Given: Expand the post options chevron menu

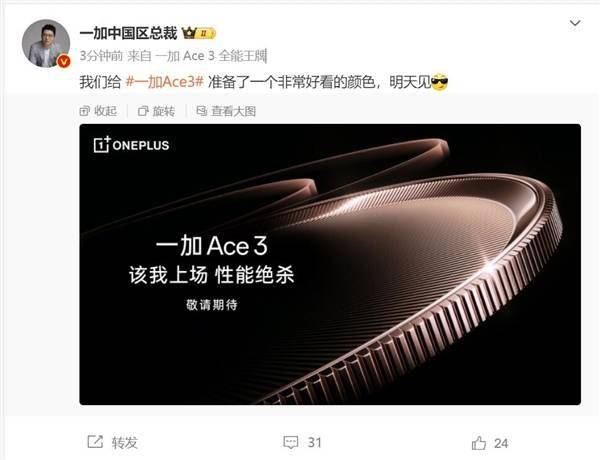Looking at the screenshot, I should 575,24.
